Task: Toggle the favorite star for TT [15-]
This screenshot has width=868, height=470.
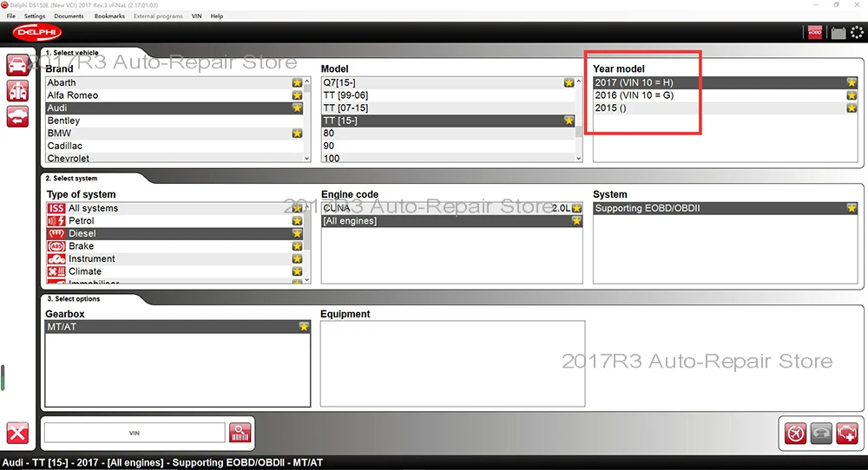Action: tap(569, 121)
